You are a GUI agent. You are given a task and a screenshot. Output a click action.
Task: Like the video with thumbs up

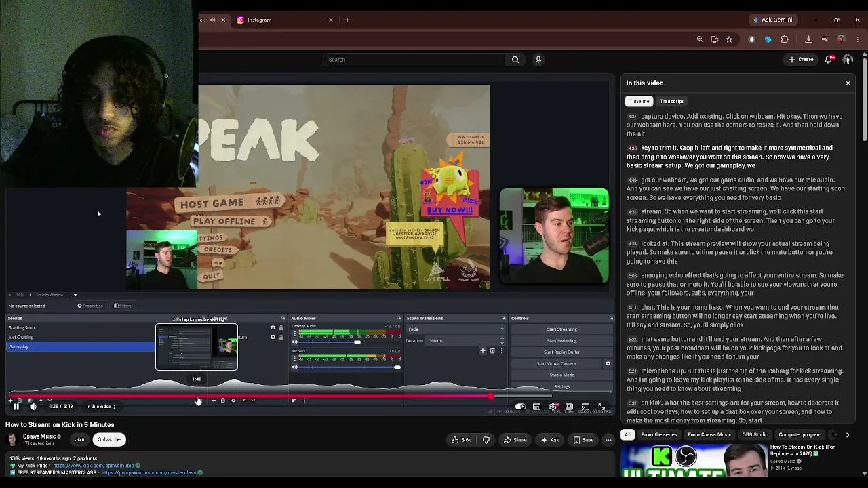(x=461, y=440)
